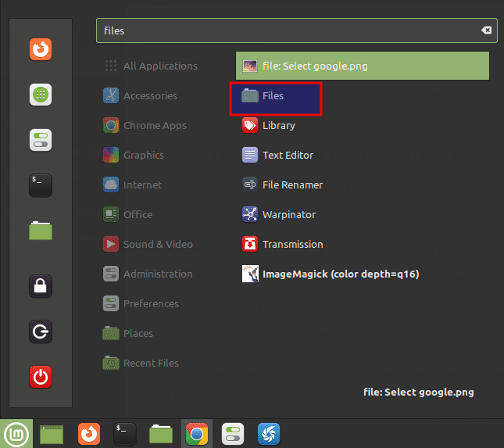Open Chrome from the taskbar
This screenshot has height=448, width=504.
click(x=196, y=433)
